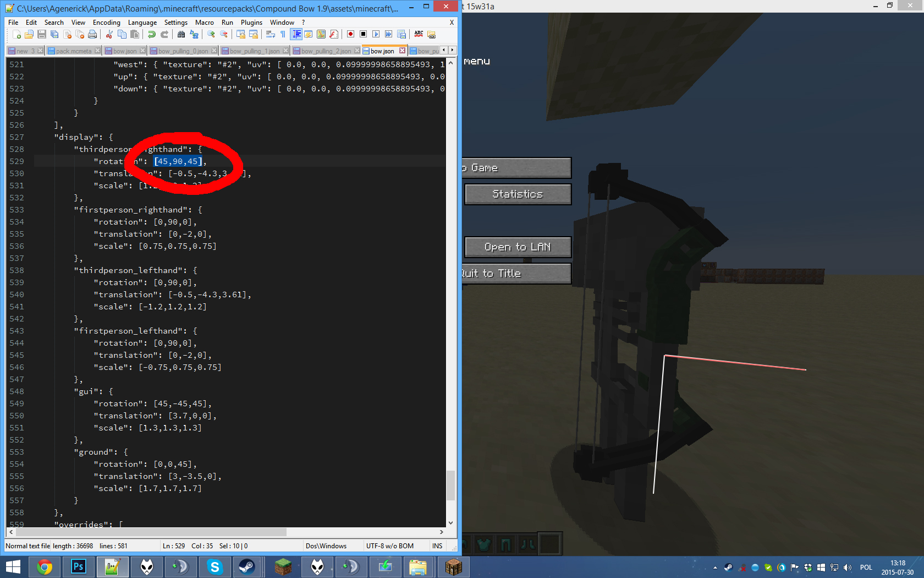
Task: Click the Zoom Out toolbar icon
Action: point(224,35)
